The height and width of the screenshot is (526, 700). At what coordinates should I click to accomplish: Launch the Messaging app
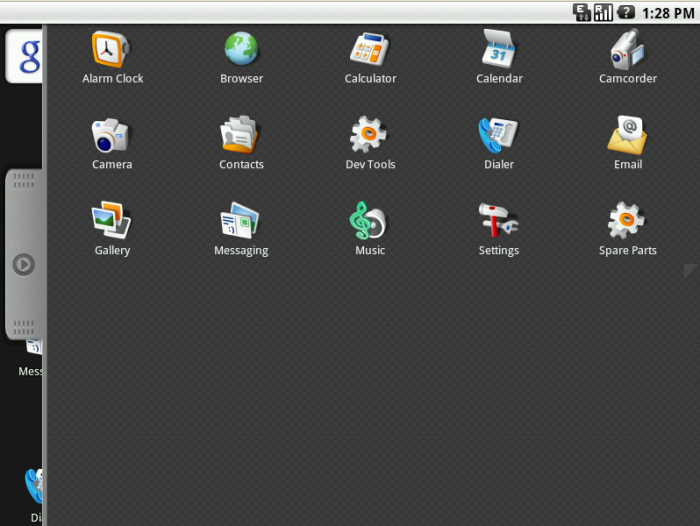(241, 229)
